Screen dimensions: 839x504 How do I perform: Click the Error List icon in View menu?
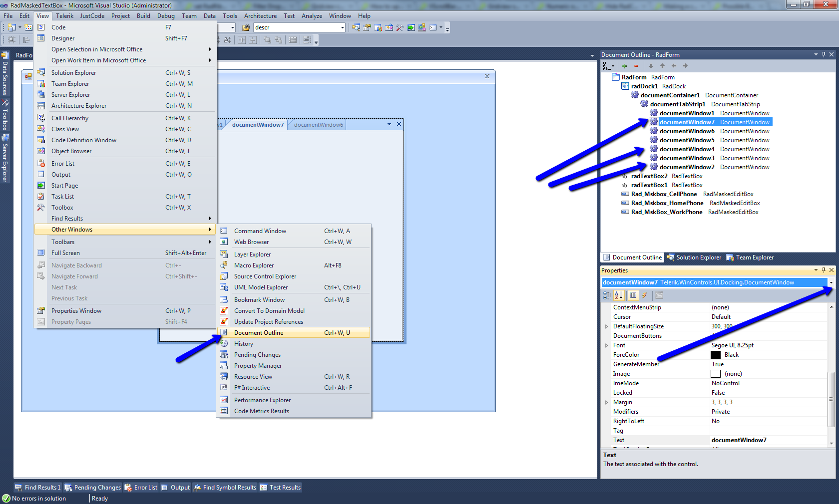41,164
